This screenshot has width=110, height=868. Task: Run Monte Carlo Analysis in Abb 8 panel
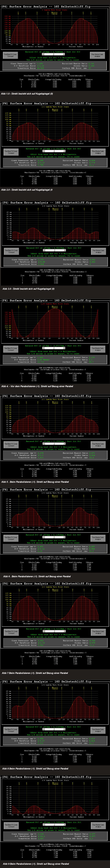tap(98, 730)
